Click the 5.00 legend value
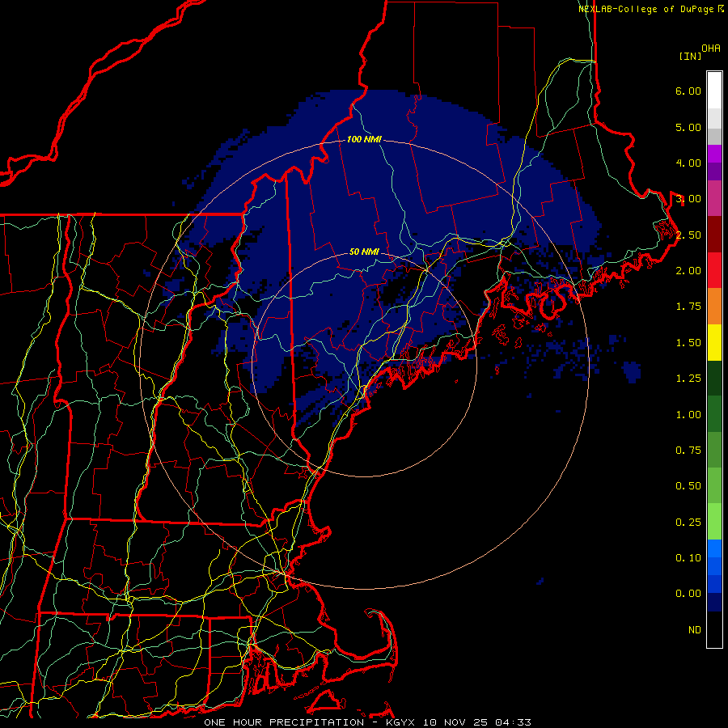The image size is (728, 728). pyautogui.click(x=688, y=127)
